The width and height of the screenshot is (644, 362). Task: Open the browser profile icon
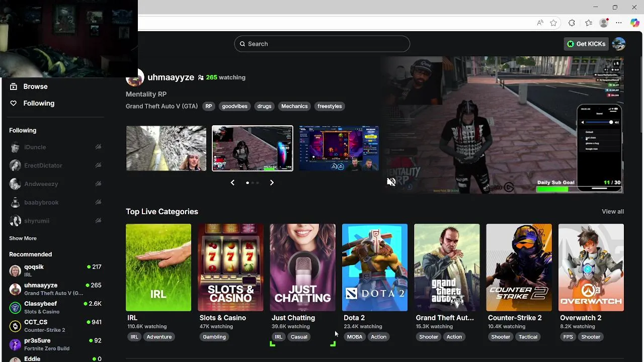604,23
